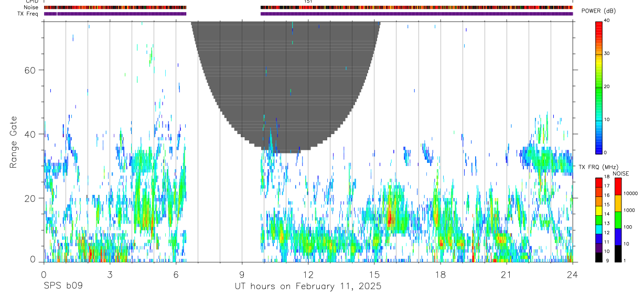The width and height of the screenshot is (644, 297).
Task: Pick the yellow 14 MHz swatch in TX FRQ legend
Action: (x=599, y=211)
